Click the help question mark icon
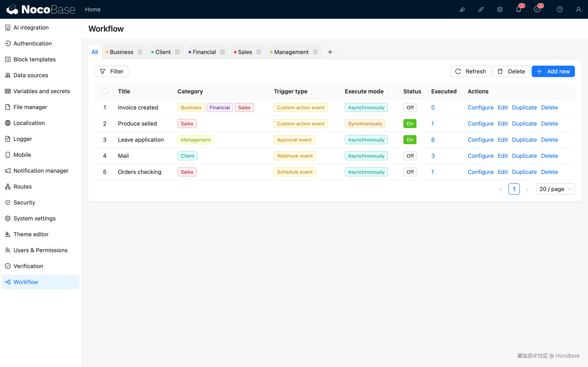This screenshot has height=367, width=588. coord(560,9)
